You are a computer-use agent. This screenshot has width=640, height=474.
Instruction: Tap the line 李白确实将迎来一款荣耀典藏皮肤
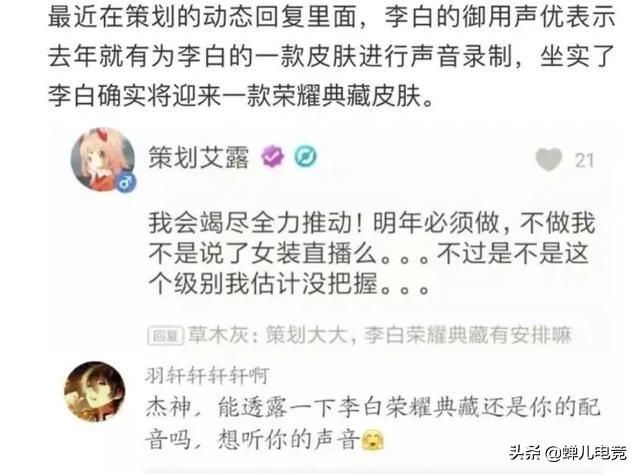pyautogui.click(x=241, y=95)
